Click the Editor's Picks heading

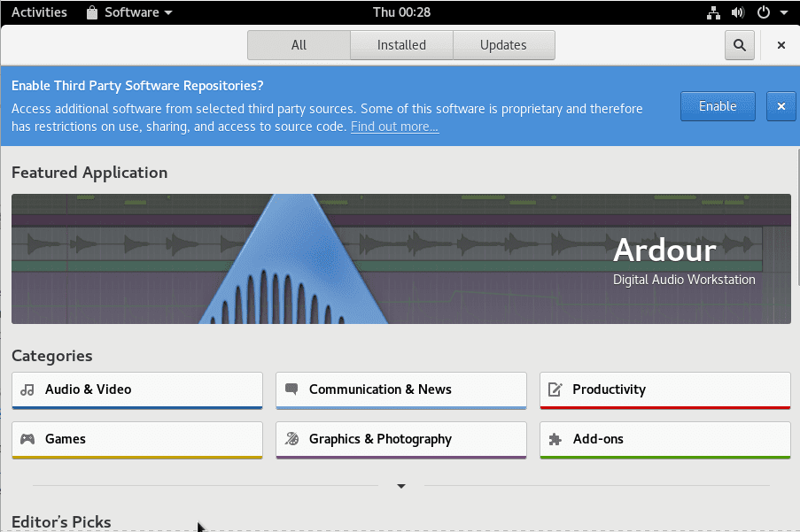click(x=61, y=521)
